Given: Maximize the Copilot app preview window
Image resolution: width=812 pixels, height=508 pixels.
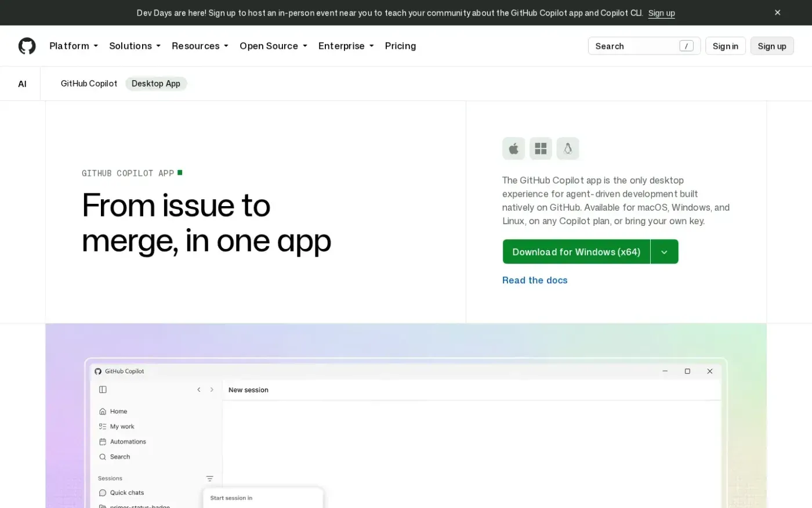Looking at the screenshot, I should (x=687, y=371).
